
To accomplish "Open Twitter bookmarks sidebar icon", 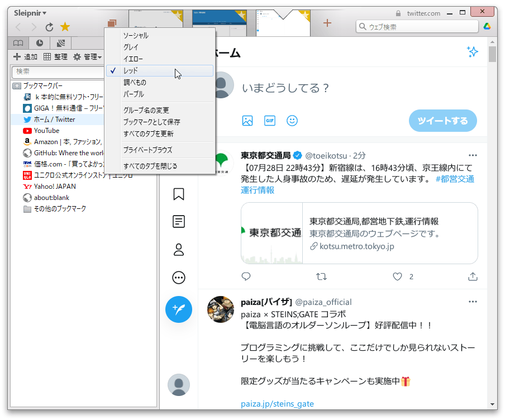I will tap(179, 194).
